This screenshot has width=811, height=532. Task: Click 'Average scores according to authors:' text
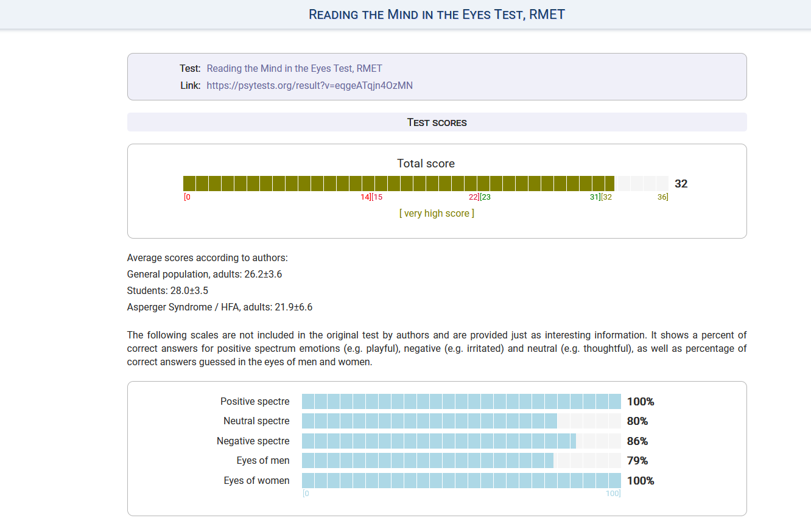[x=208, y=258]
